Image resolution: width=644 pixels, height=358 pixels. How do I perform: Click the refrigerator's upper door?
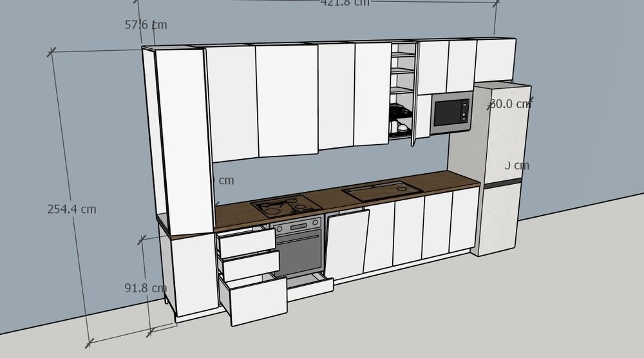click(505, 134)
